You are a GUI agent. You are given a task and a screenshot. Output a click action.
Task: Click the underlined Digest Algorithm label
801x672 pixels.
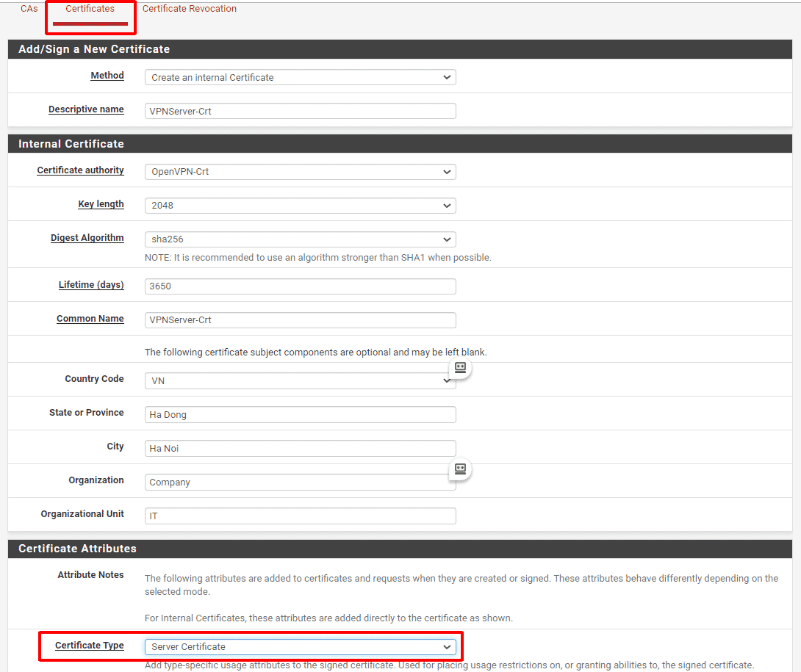pyautogui.click(x=87, y=238)
